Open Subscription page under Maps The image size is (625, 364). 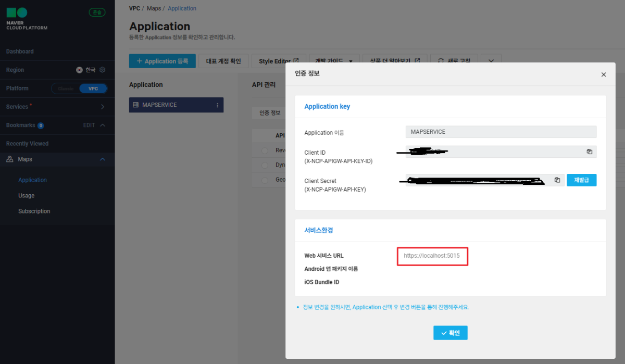point(34,211)
